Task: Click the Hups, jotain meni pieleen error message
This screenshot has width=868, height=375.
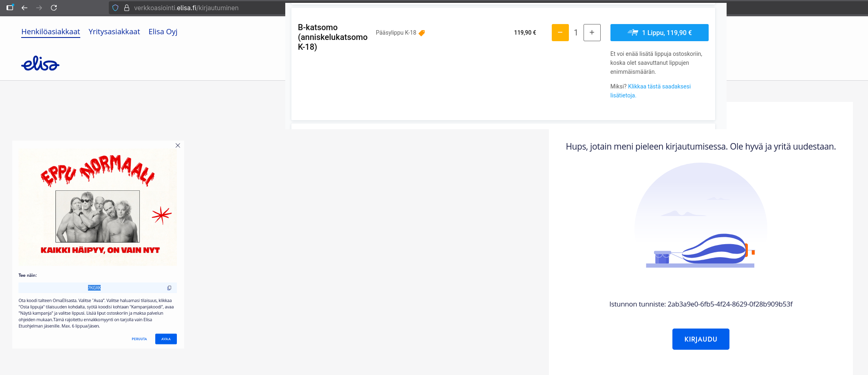Action: tap(701, 147)
